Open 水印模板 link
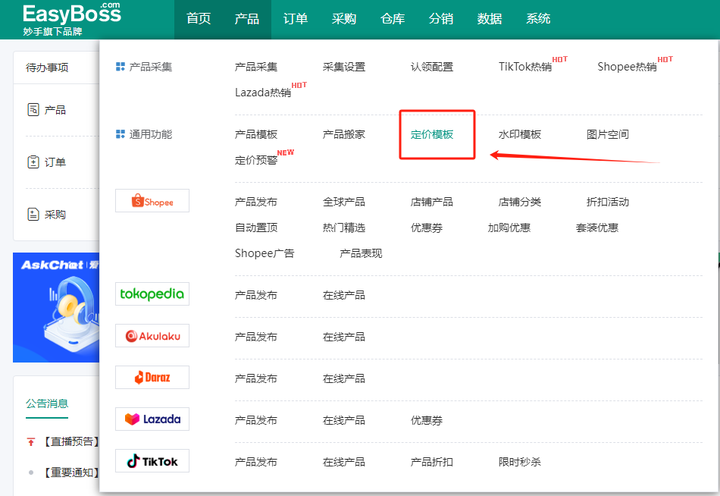The image size is (720, 496). [x=520, y=134]
